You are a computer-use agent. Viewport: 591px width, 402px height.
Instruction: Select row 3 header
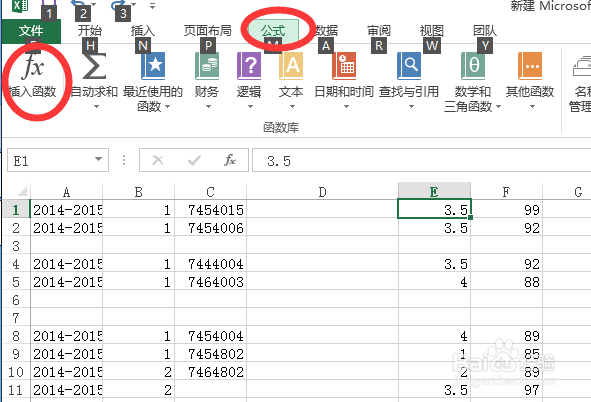tap(16, 246)
